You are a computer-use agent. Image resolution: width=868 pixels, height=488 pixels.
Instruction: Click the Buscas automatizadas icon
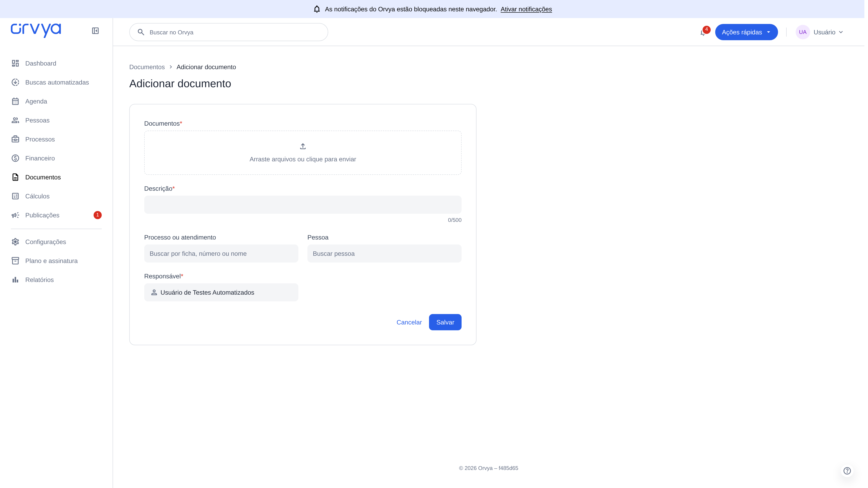[16, 82]
